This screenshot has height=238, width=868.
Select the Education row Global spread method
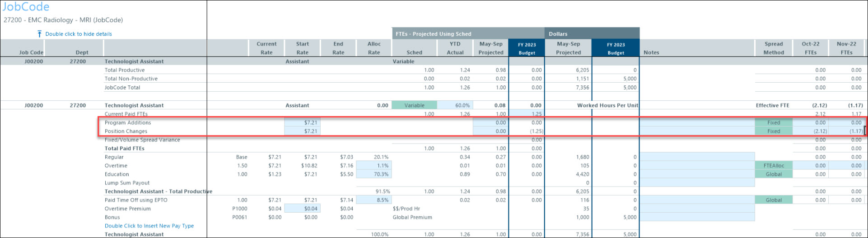coord(773,174)
